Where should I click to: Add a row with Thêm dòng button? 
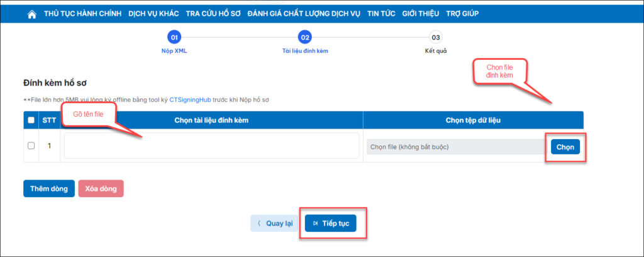coord(48,189)
